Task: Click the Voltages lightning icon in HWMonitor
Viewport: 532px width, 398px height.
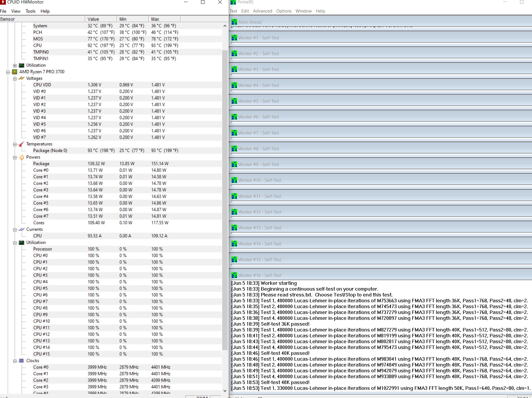Action: (x=22, y=78)
